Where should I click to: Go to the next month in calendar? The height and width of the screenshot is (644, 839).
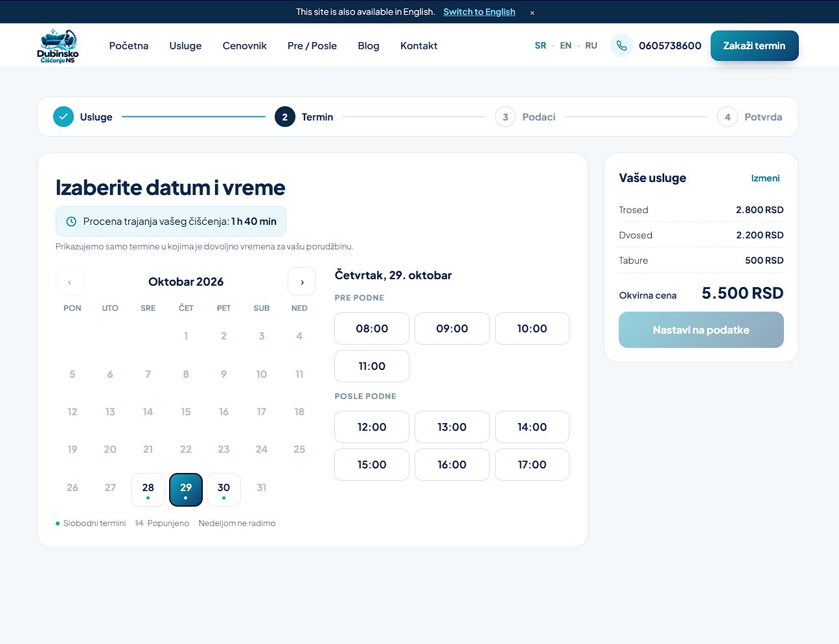pyautogui.click(x=302, y=282)
